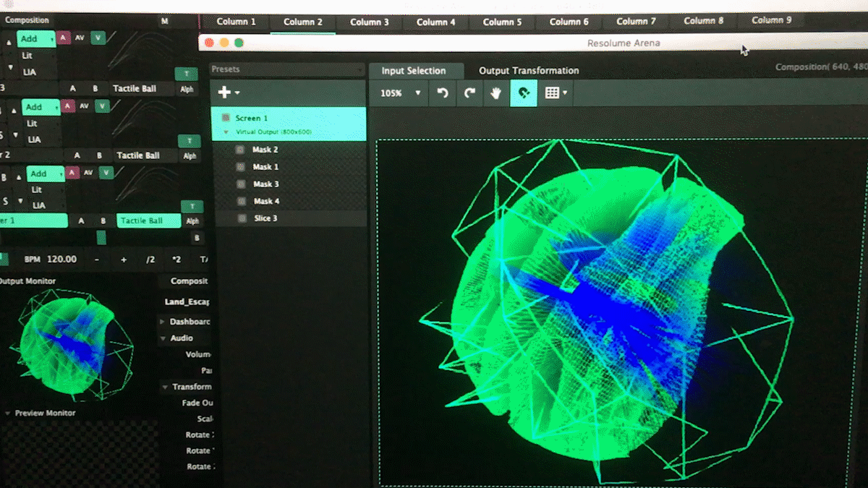This screenshot has height=488, width=868.
Task: Halve the tempo with the /2 button
Action: pos(150,259)
